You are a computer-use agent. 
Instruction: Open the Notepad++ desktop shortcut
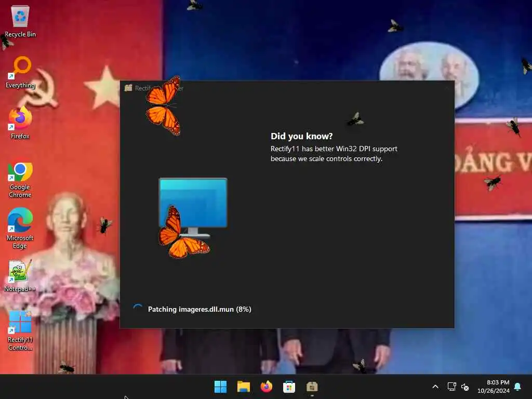(20, 276)
